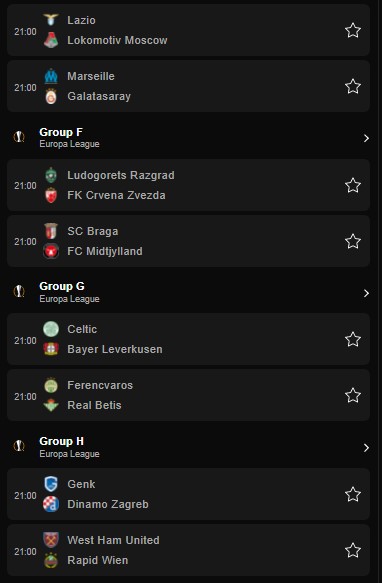This screenshot has width=382, height=583.
Task: Toggle favorite for West Ham vs Rapid Wien
Action: click(353, 550)
